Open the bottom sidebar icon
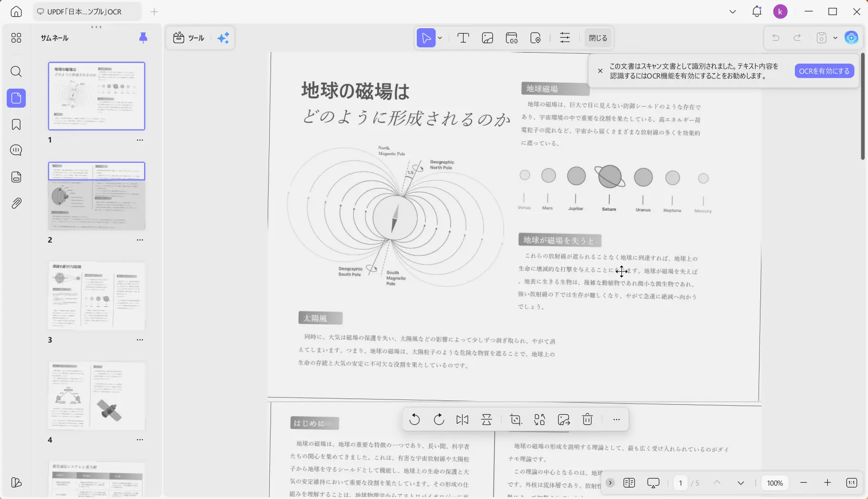 pos(16,482)
